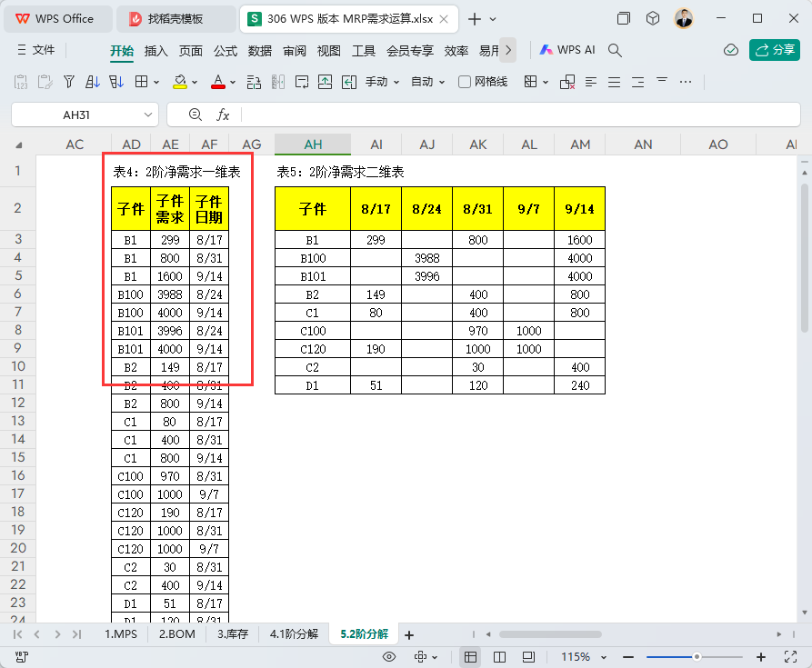The image size is (812, 668).
Task: Open the 手动 dropdown
Action: click(382, 82)
